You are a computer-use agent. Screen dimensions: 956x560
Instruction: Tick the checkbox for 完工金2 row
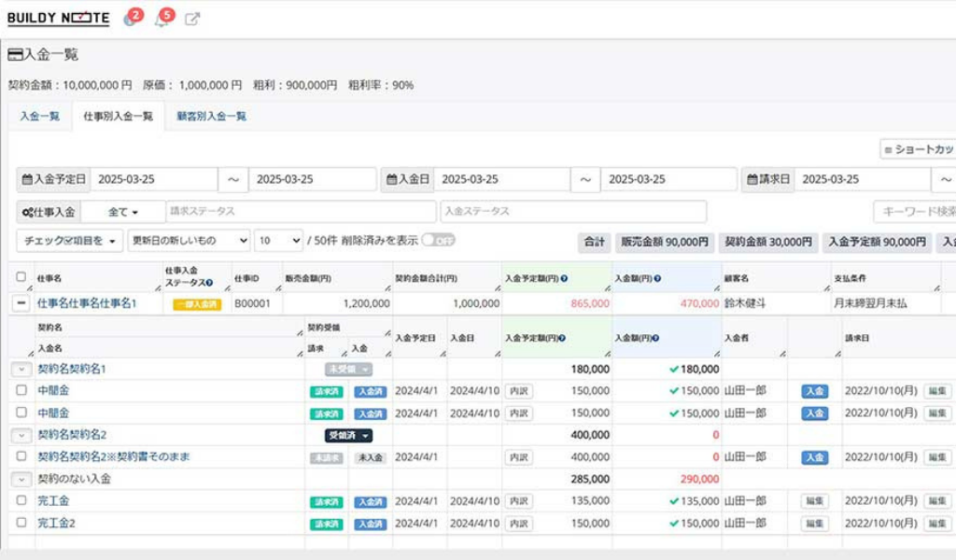tap(21, 524)
